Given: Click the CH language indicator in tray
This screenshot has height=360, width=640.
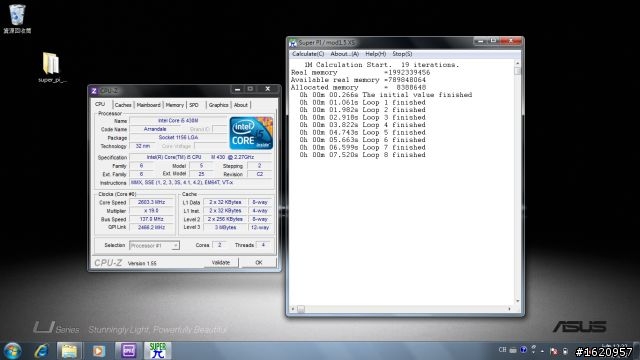Looking at the screenshot, I should (502, 350).
